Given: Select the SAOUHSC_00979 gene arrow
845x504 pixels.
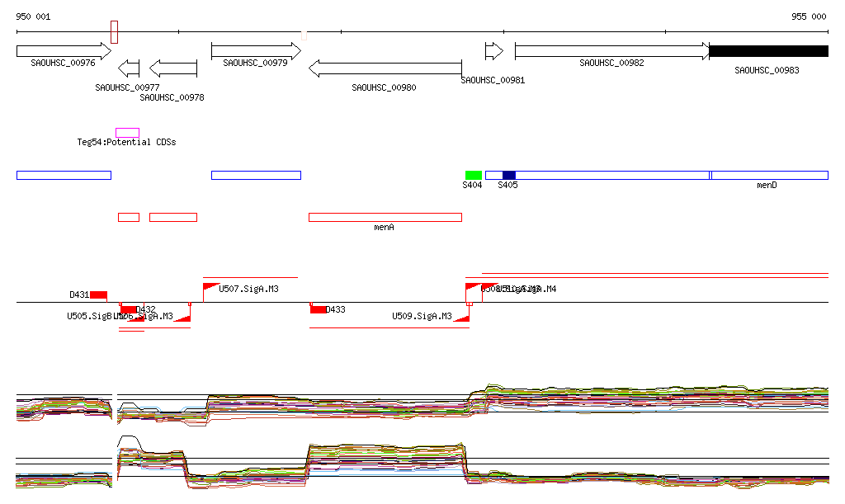Looking at the screenshot, I should pos(256,51).
